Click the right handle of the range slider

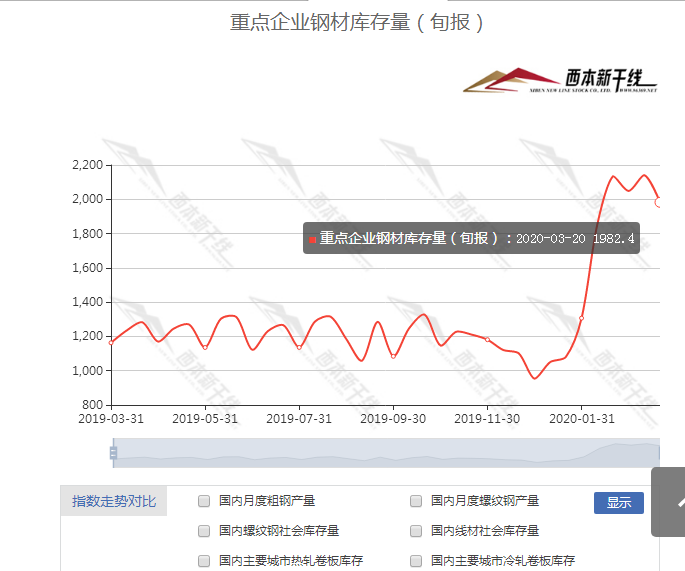click(x=659, y=453)
